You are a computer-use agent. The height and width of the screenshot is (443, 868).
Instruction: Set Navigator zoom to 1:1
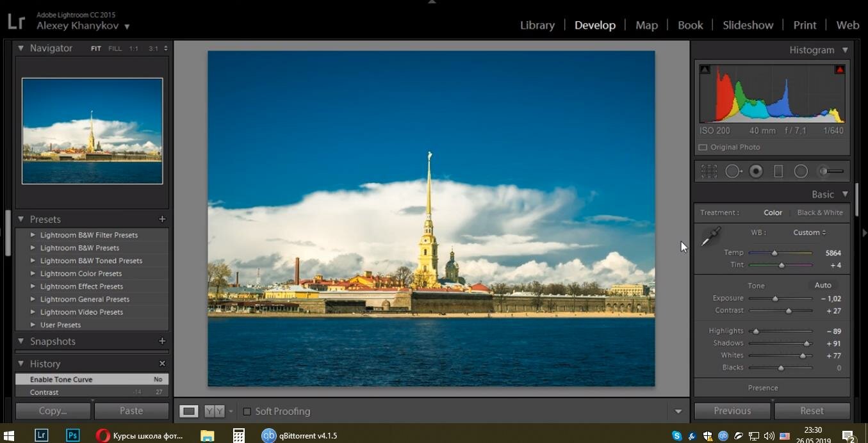(133, 49)
